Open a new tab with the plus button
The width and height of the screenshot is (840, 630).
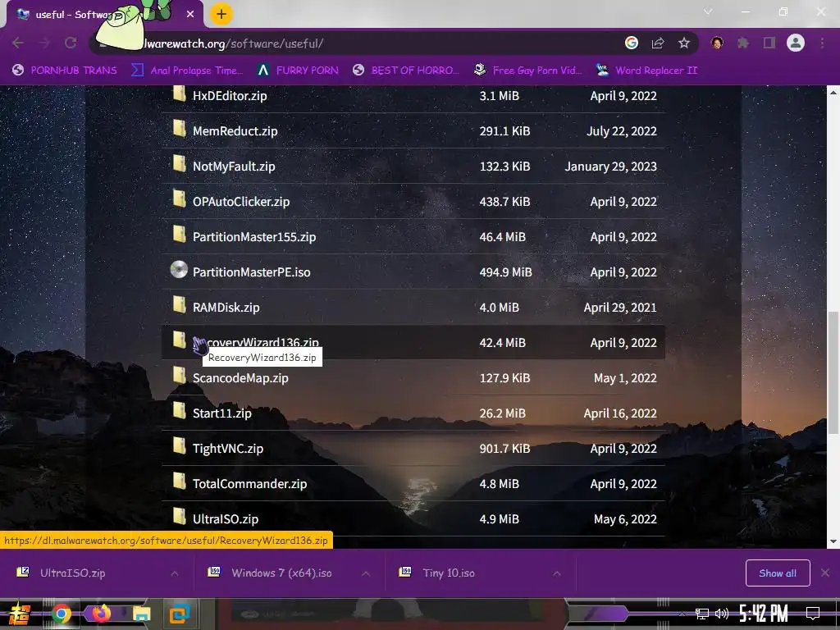(221, 14)
